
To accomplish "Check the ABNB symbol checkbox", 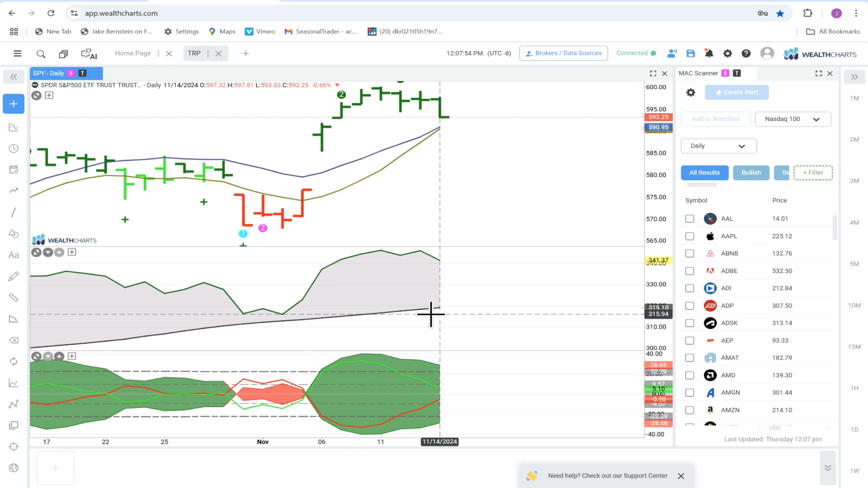I will click(x=689, y=253).
